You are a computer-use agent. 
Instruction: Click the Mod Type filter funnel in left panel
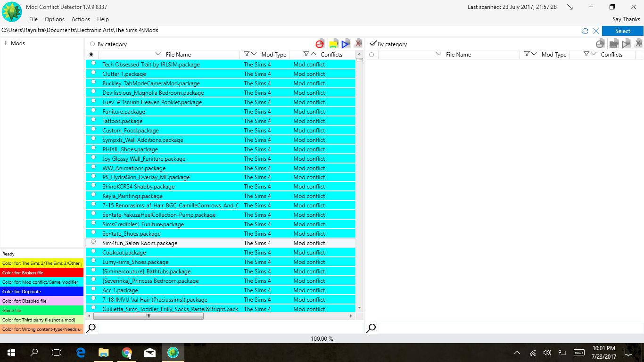247,54
